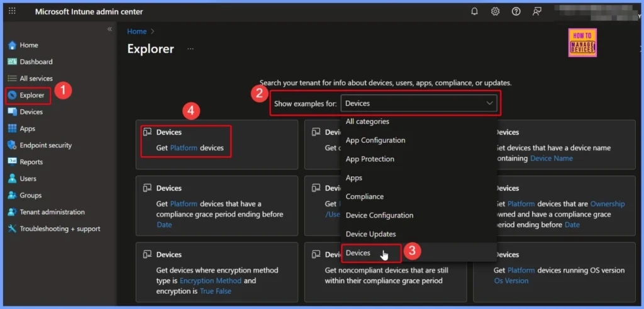Click the Users icon in the sidebar
This screenshot has height=309, width=644.
click(x=13, y=179)
